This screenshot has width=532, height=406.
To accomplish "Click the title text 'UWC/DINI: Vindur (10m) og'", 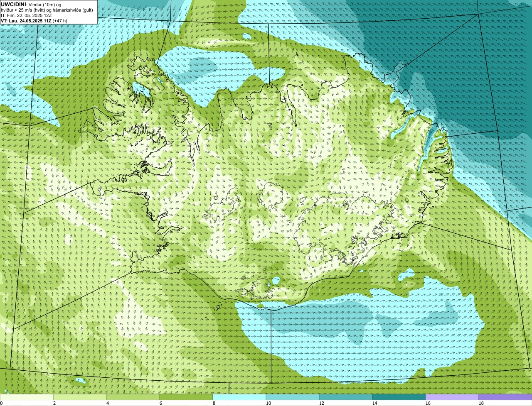I will (31, 5).
